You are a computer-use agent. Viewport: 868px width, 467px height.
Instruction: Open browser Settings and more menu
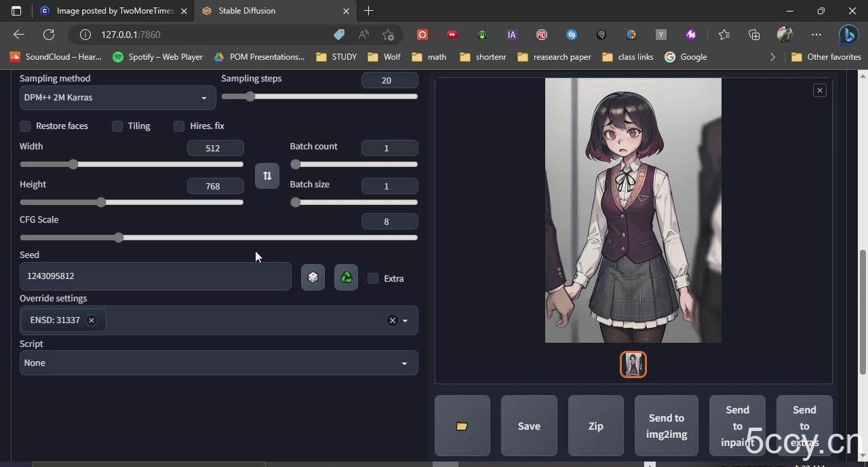pyautogui.click(x=816, y=35)
